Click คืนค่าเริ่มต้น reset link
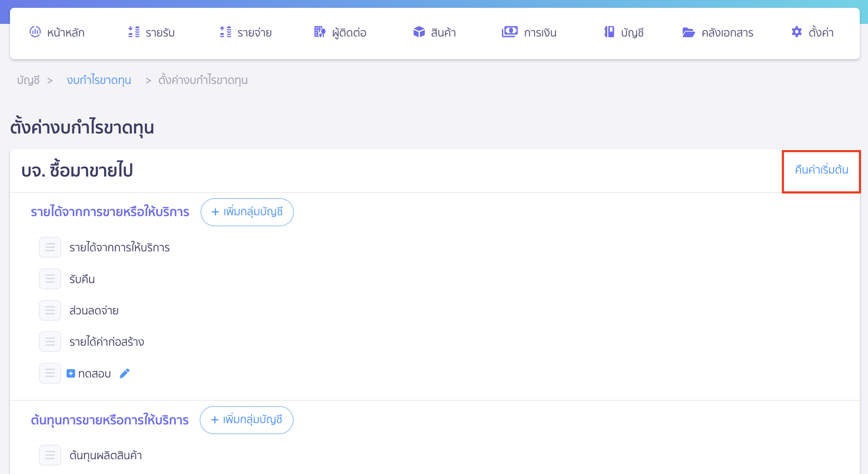Image resolution: width=868 pixels, height=474 pixels. [821, 170]
